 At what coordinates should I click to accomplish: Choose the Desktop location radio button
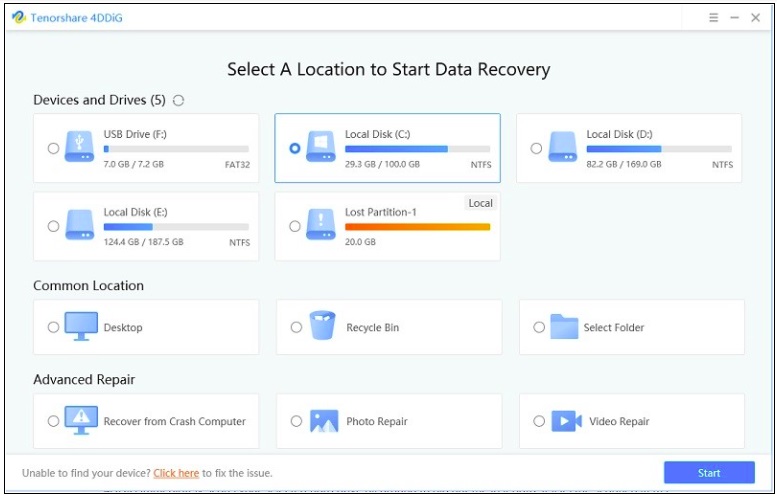(54, 327)
